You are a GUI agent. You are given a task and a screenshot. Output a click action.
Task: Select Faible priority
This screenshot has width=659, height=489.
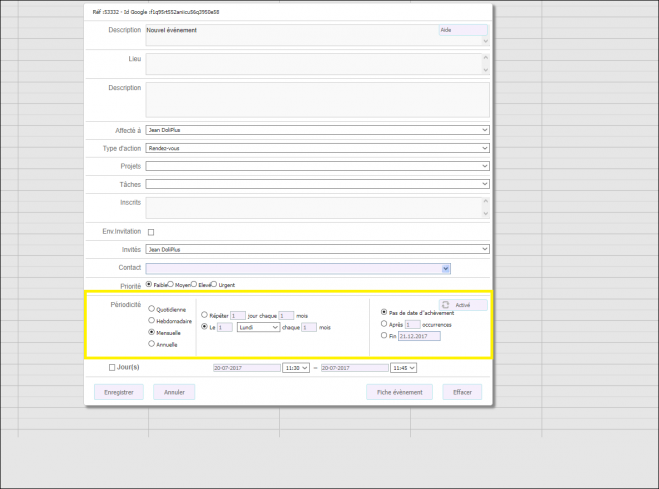149,284
